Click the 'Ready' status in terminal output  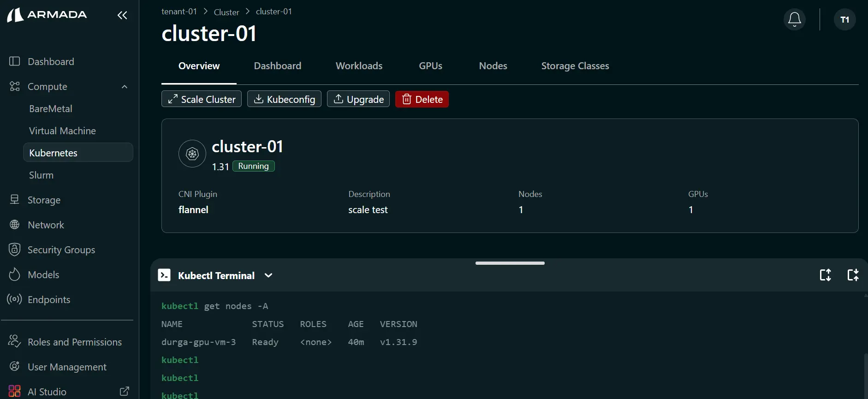265,342
